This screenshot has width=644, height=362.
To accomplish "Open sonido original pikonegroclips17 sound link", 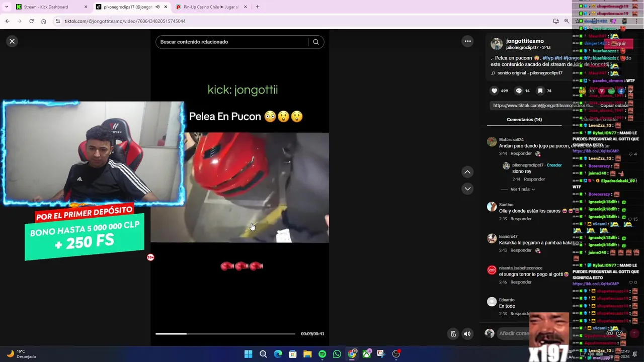I will pyautogui.click(x=527, y=73).
